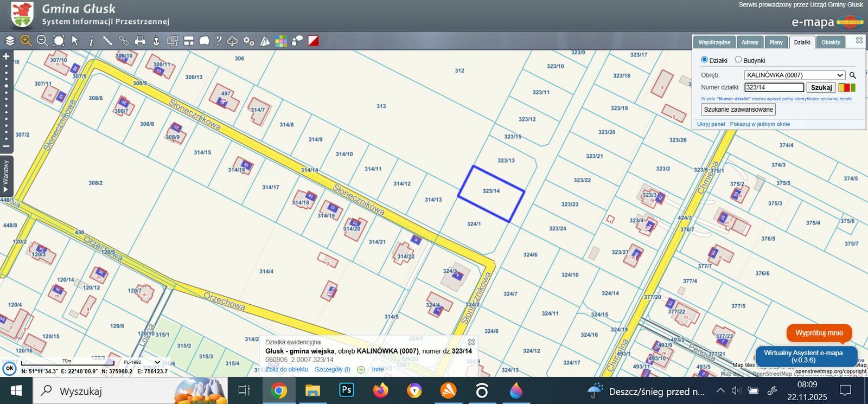
Task: Pick the red highlight color swatch
Action: 847,87
